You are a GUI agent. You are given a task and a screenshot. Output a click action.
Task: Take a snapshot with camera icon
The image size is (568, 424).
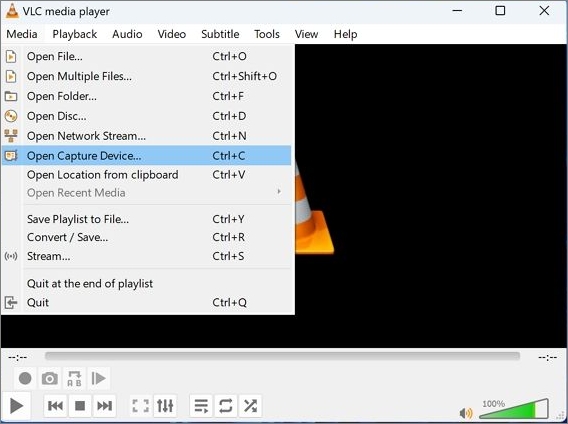coord(50,378)
